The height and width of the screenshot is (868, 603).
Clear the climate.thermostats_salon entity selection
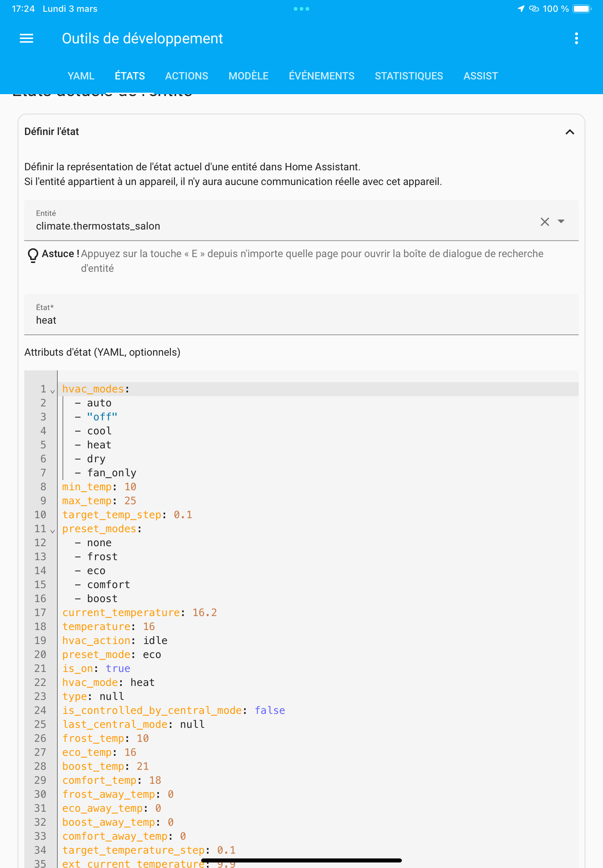[x=545, y=222]
